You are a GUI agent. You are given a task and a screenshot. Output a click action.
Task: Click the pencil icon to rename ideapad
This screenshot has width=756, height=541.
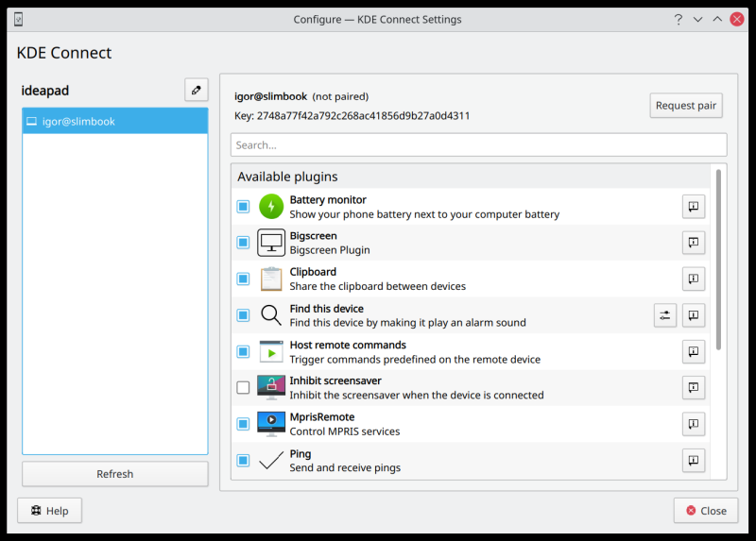[197, 90]
